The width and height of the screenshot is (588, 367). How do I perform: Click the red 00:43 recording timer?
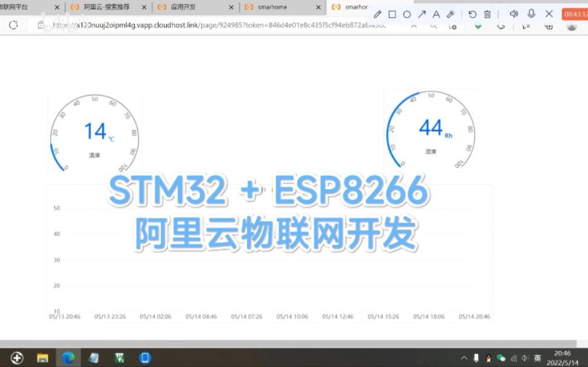575,15
